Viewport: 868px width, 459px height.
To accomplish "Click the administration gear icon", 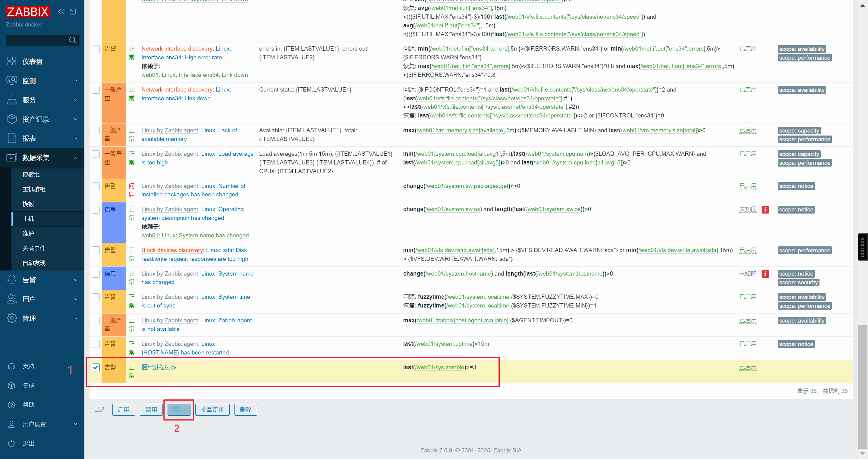I will click(x=11, y=318).
